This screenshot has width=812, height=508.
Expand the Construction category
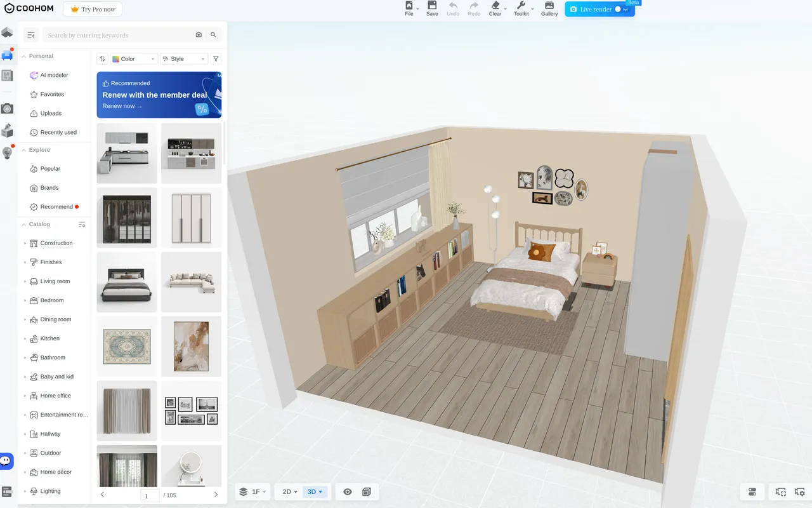(25, 243)
